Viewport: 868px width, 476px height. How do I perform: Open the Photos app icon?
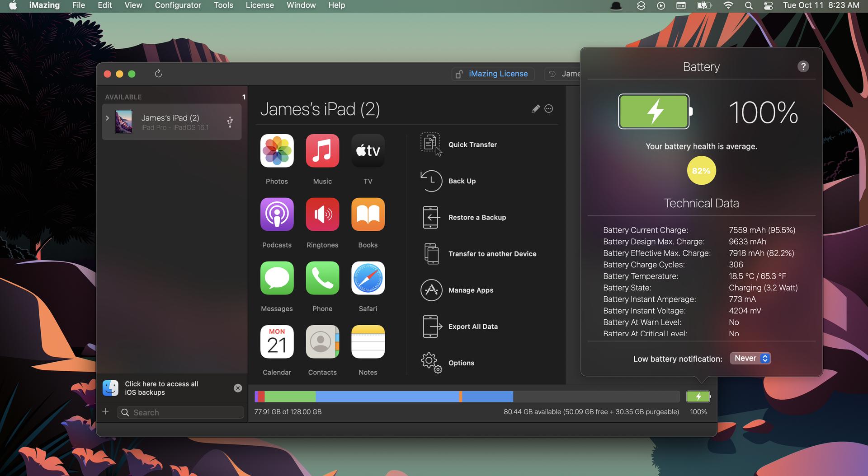pos(277,151)
